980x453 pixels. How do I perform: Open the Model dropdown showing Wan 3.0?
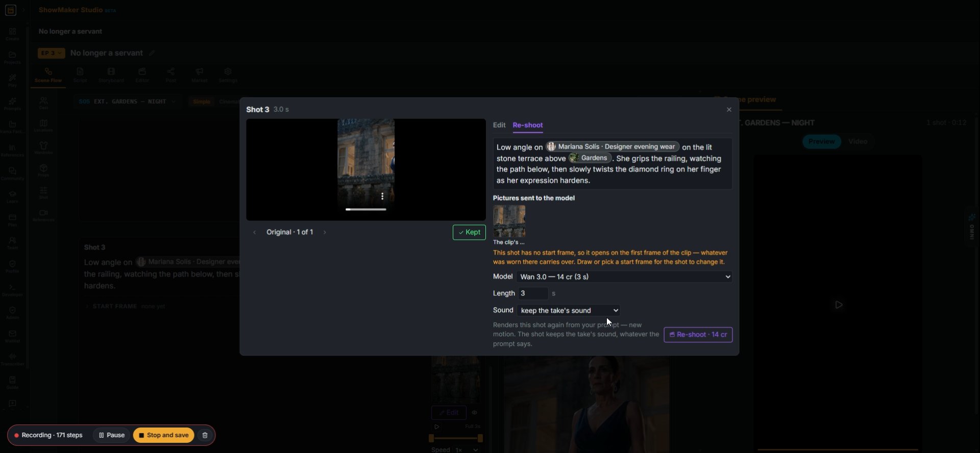click(x=624, y=276)
